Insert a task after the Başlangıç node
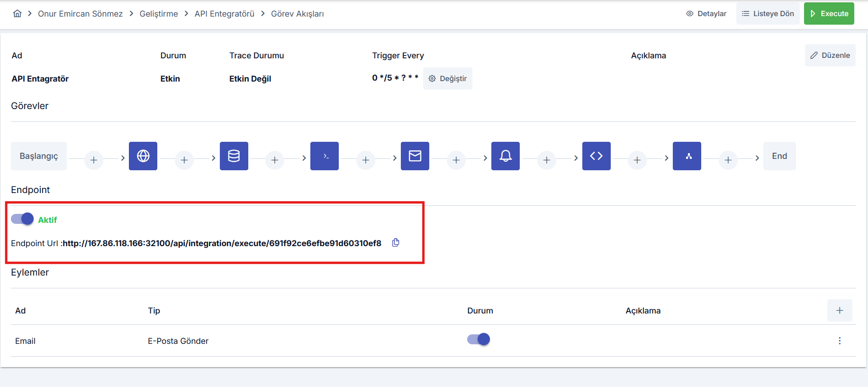Image resolution: width=868 pixels, height=387 pixels. (x=94, y=160)
